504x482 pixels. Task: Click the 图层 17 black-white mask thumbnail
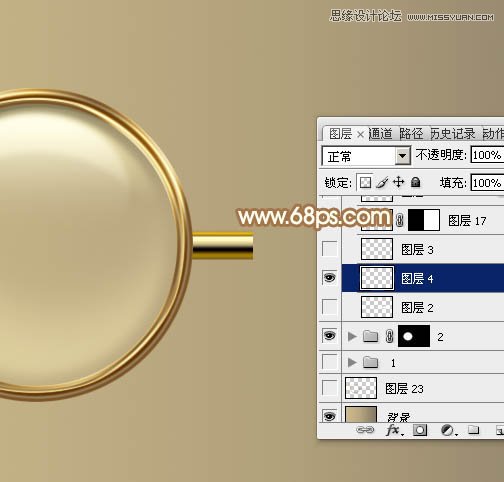pyautogui.click(x=424, y=220)
